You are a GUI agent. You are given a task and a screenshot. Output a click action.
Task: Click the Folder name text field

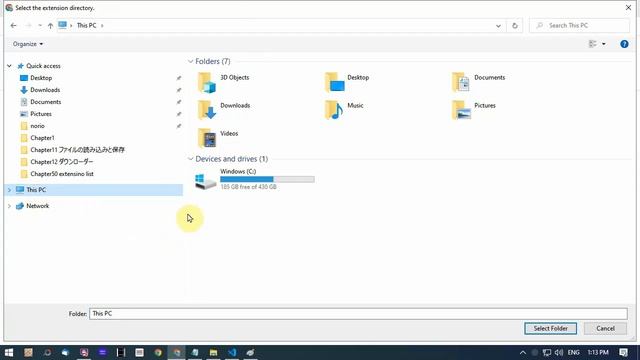click(358, 313)
